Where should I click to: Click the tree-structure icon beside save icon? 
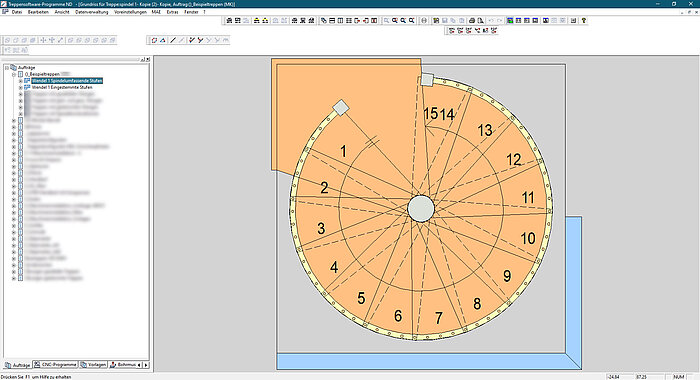[436, 21]
